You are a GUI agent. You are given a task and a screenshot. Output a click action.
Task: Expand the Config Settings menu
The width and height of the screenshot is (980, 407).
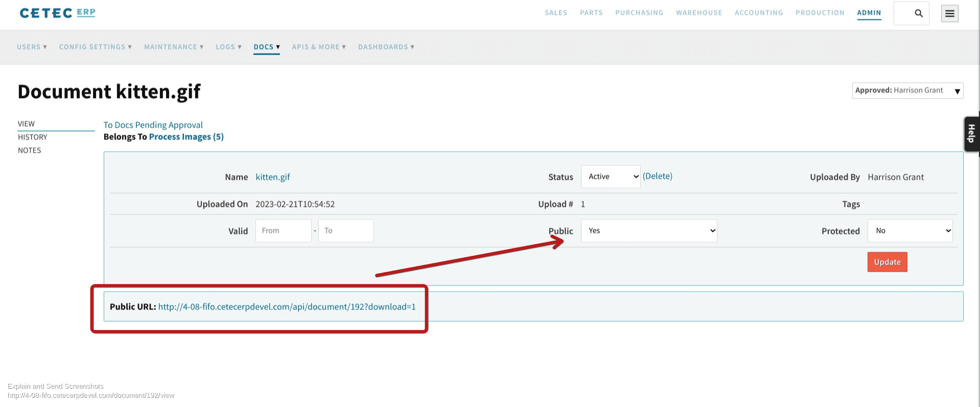(x=95, y=47)
